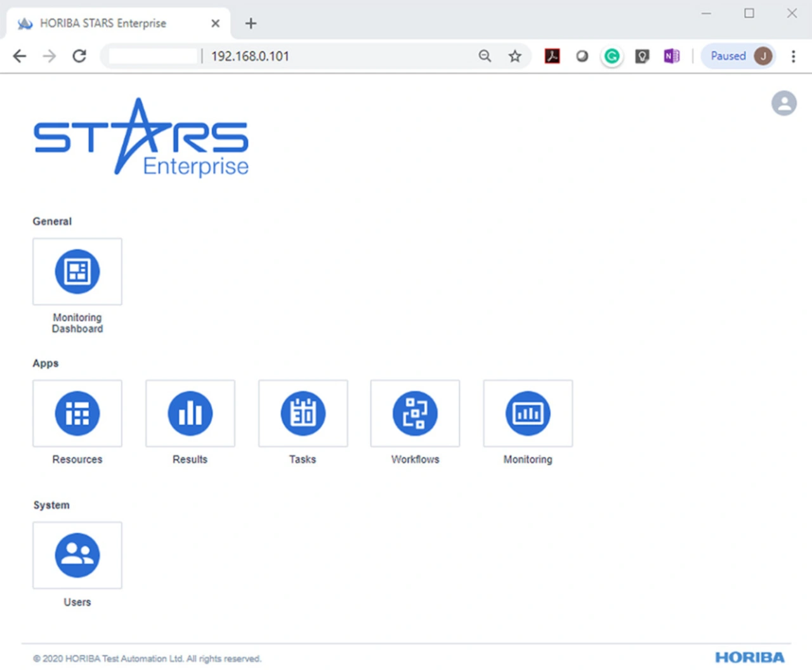Click the user account avatar icon
812x672 pixels.
point(783,103)
